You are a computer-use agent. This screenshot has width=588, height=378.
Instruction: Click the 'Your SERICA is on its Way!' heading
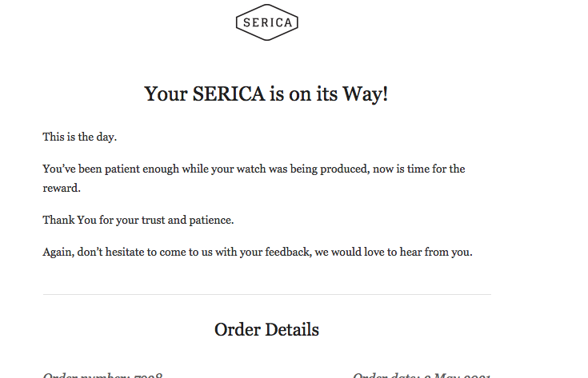point(266,94)
